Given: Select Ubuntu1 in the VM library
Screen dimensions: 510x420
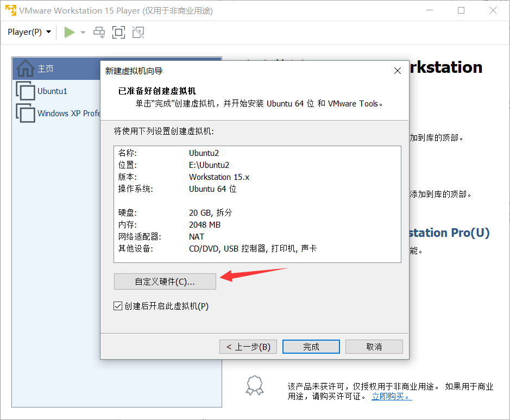Looking at the screenshot, I should click(x=52, y=91).
